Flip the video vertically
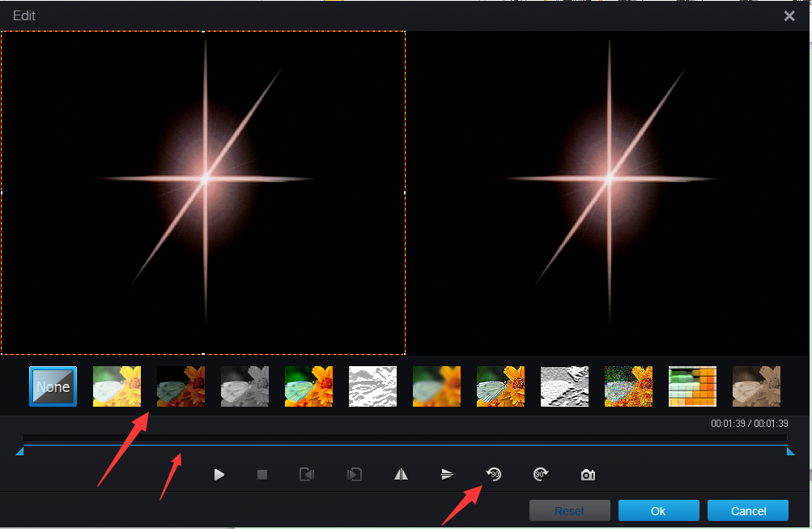Screen dimensions: 812x529 (x=447, y=475)
